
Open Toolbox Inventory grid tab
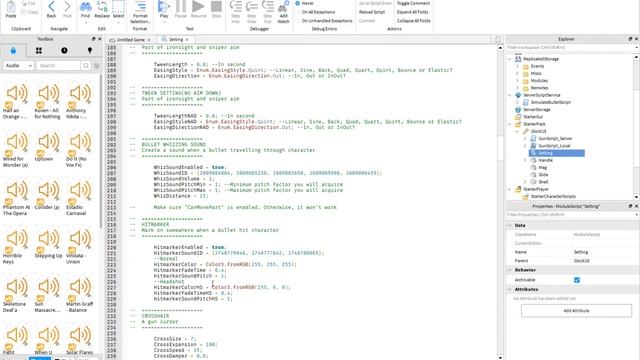pyautogui.click(x=39, y=51)
